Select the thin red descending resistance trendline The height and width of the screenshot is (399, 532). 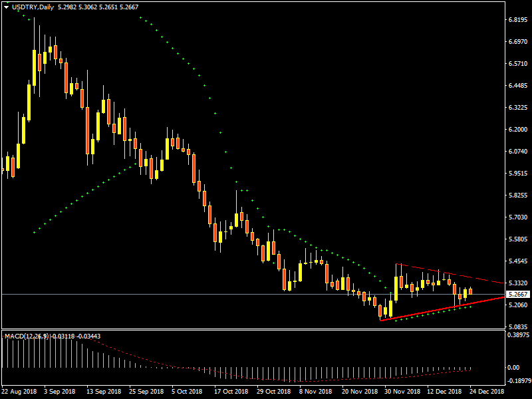point(465,276)
